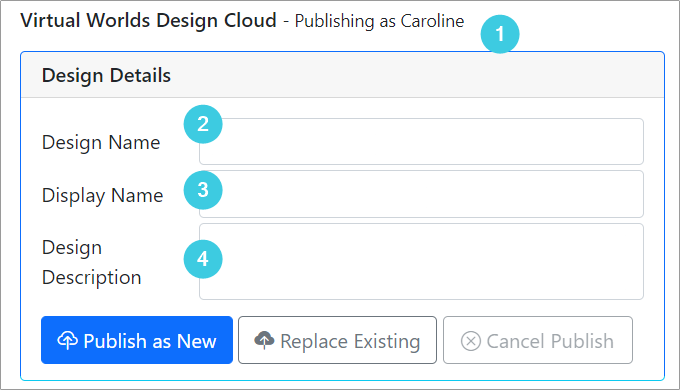This screenshot has width=680, height=390.
Task: Click the circled X icon on Cancel Publish
Action: click(471, 341)
